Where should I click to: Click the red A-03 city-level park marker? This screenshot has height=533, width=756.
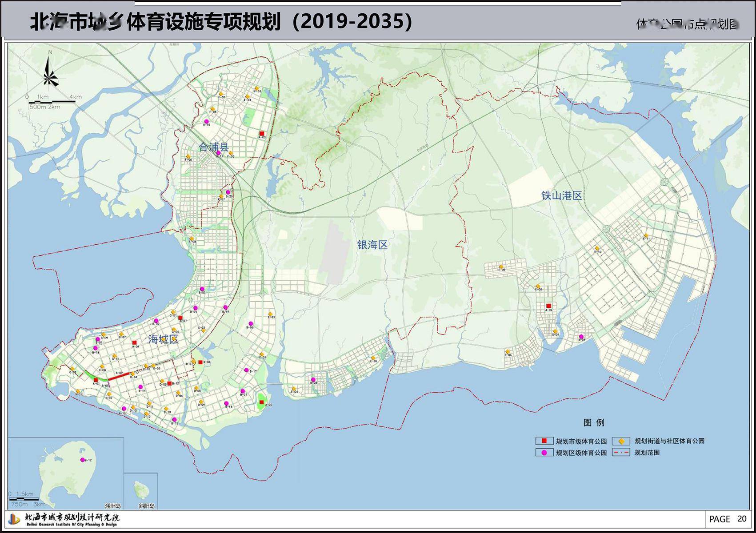click(262, 134)
